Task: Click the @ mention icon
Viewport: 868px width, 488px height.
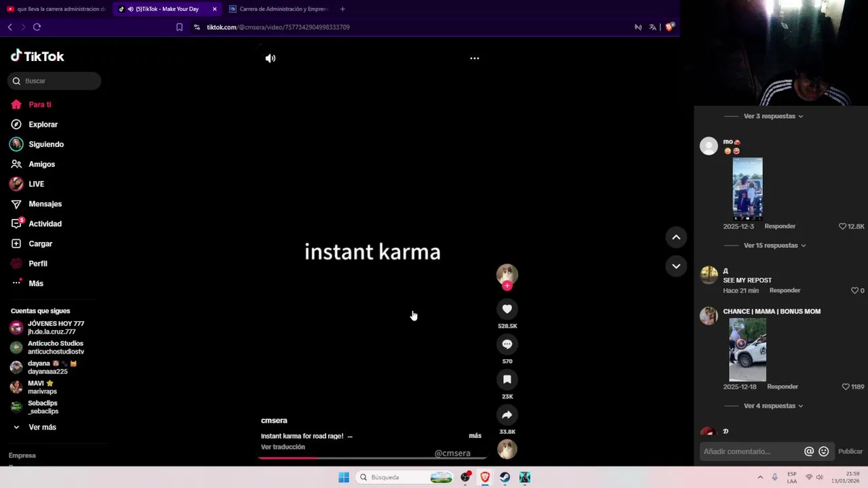Action: tap(809, 451)
